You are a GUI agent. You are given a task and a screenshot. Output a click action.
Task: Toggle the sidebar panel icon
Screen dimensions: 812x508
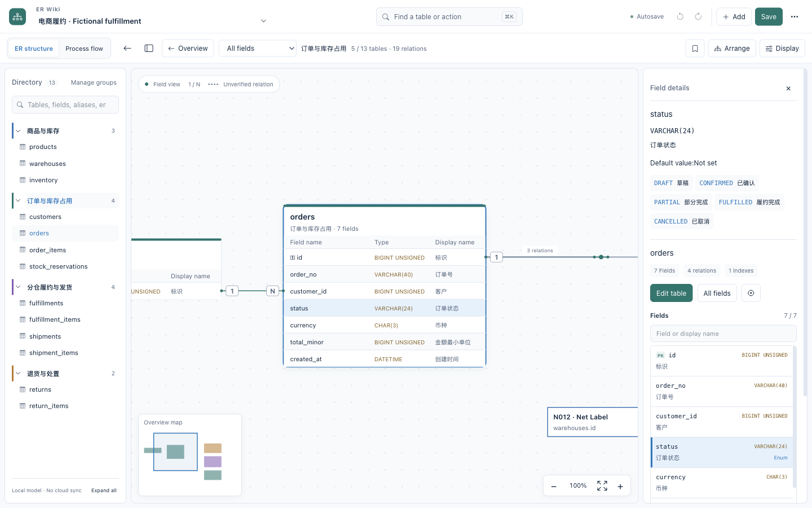click(149, 49)
